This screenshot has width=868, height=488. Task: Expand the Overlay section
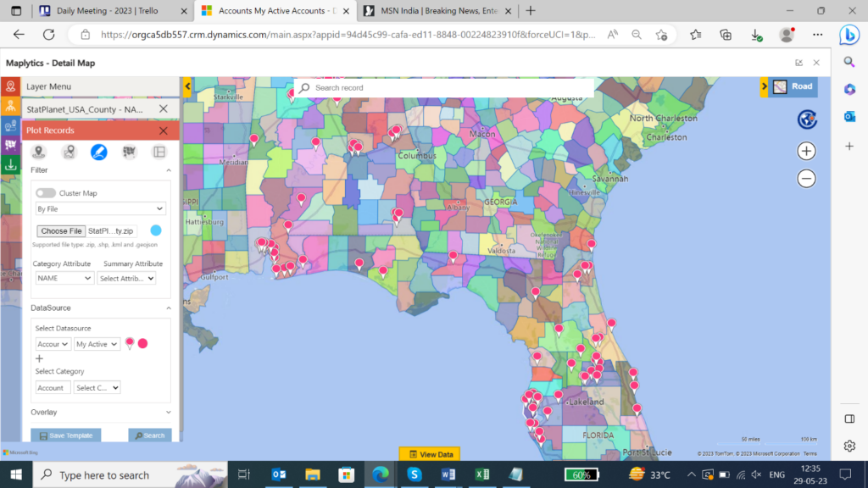tap(168, 413)
